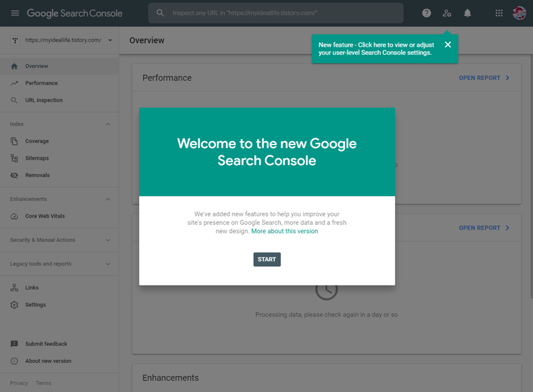
Task: Click the 'Performance' card heading
Action: 167,78
